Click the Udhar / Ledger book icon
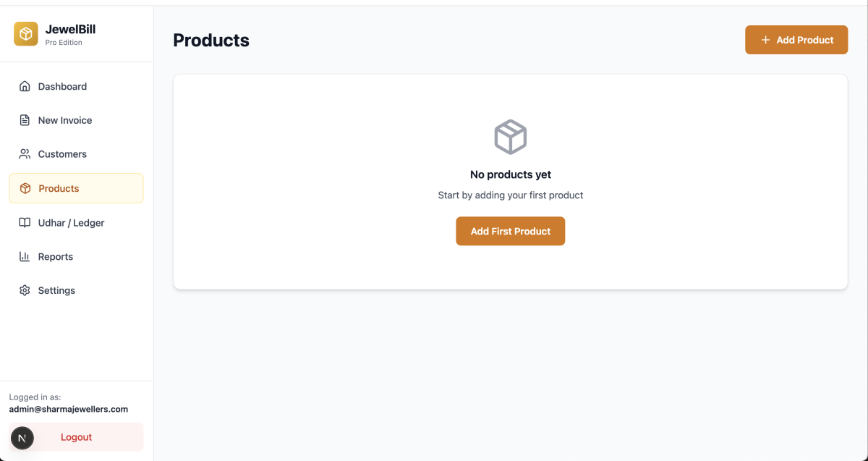The height and width of the screenshot is (461, 868). click(x=25, y=223)
